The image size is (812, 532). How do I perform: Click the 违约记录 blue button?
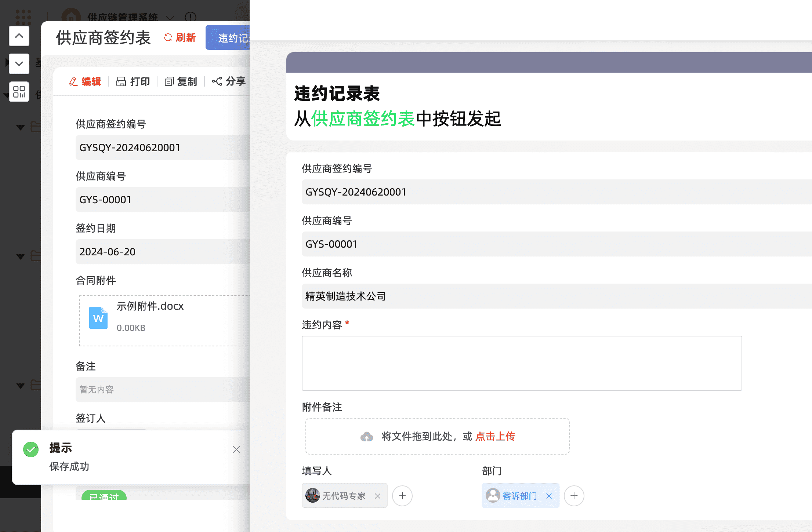tap(228, 37)
